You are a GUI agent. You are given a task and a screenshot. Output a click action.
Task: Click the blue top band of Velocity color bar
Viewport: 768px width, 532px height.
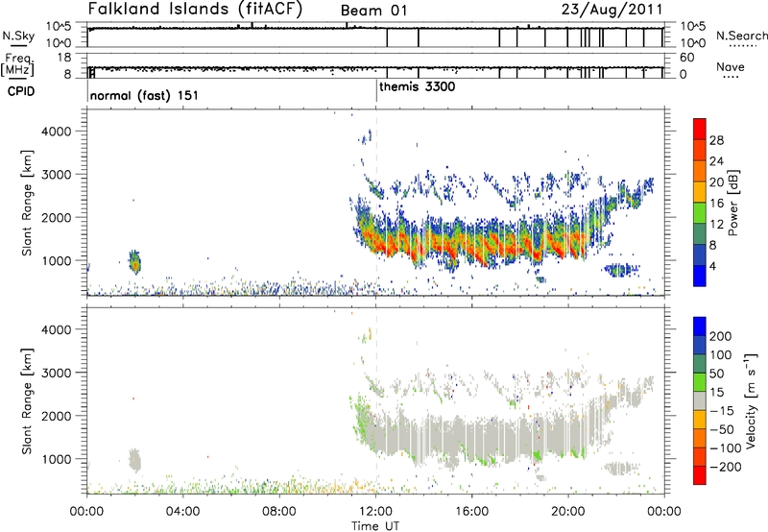[x=700, y=326]
